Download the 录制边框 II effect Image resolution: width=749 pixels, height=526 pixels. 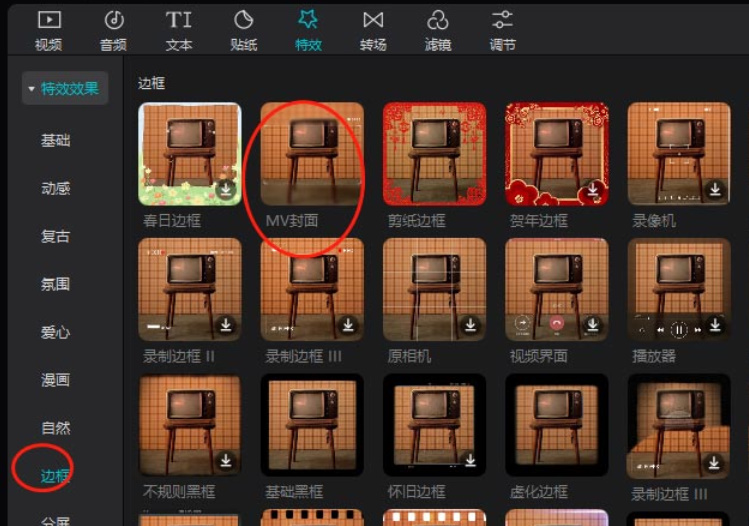pos(226,325)
